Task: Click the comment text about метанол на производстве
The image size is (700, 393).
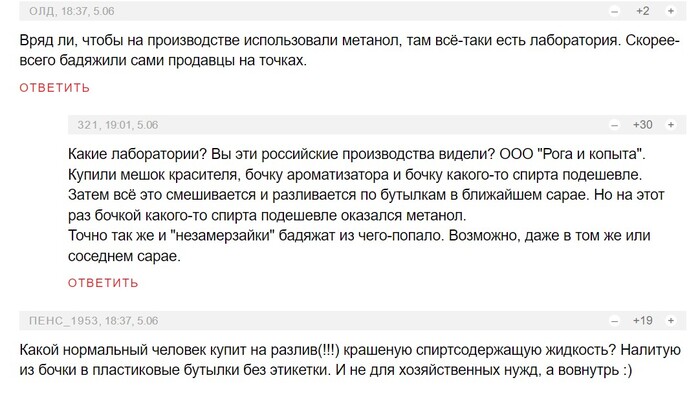Action: click(350, 50)
